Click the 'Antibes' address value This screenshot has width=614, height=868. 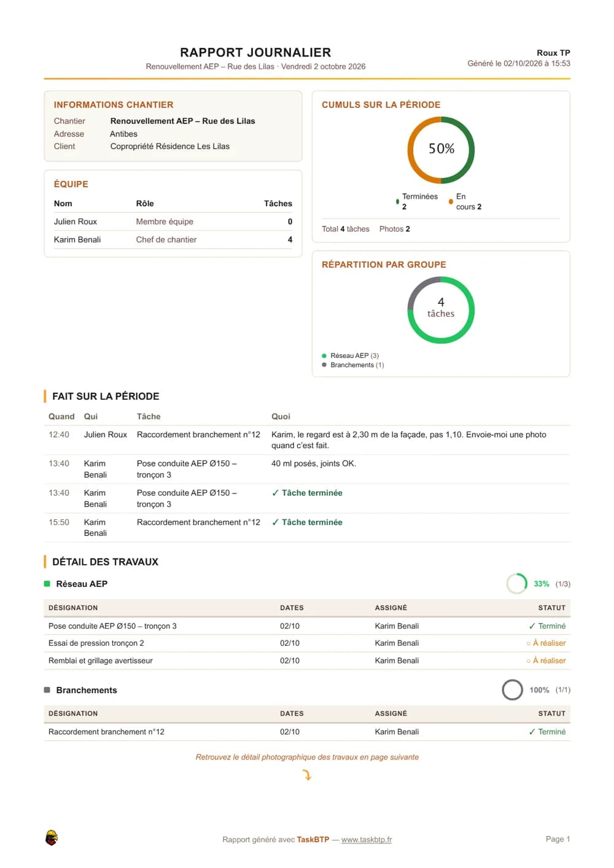click(124, 134)
